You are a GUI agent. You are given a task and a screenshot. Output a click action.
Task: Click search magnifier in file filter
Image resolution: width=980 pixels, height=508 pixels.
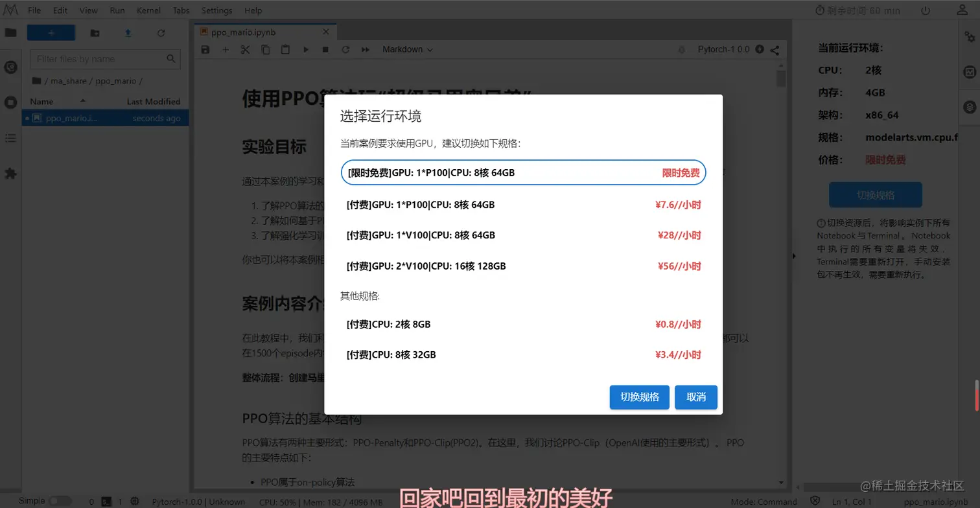pyautogui.click(x=171, y=59)
